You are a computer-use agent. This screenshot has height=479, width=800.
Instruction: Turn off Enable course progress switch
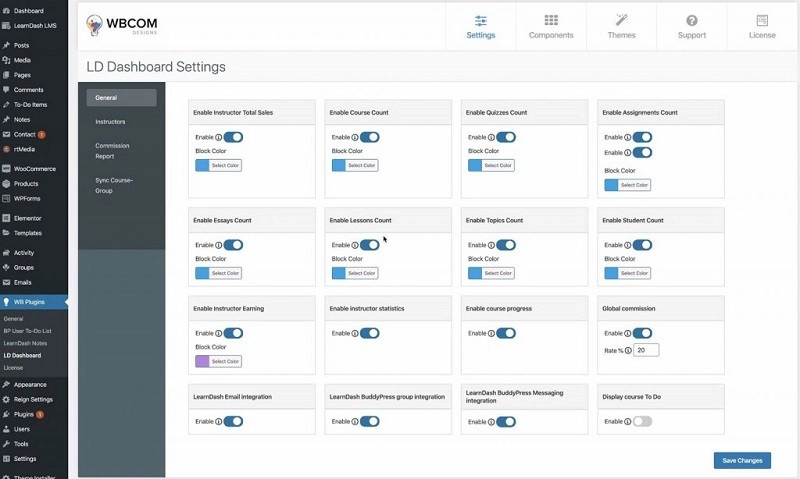[x=505, y=333]
